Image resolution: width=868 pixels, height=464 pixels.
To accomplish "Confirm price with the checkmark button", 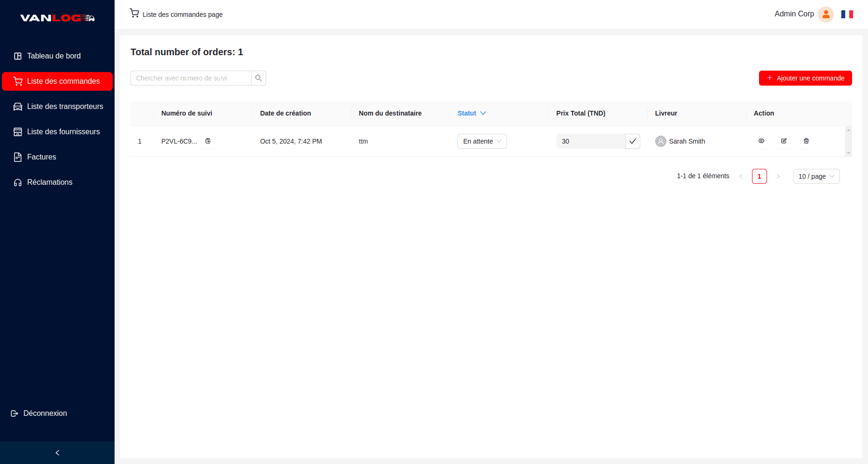I will click(x=633, y=141).
